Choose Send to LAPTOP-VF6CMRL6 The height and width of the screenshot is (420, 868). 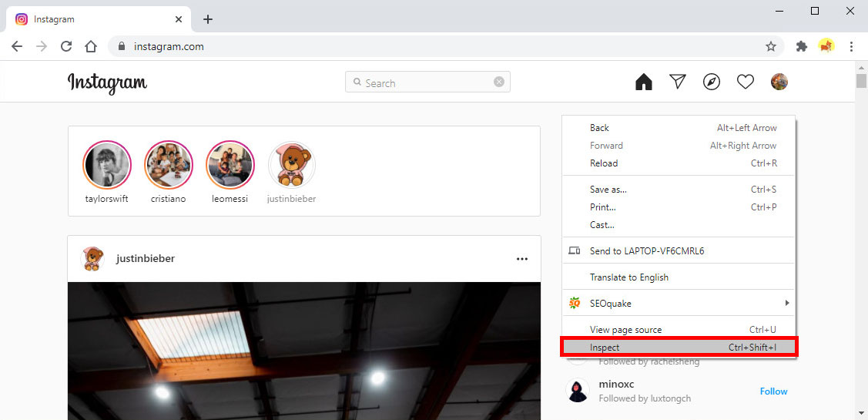[x=679, y=251]
